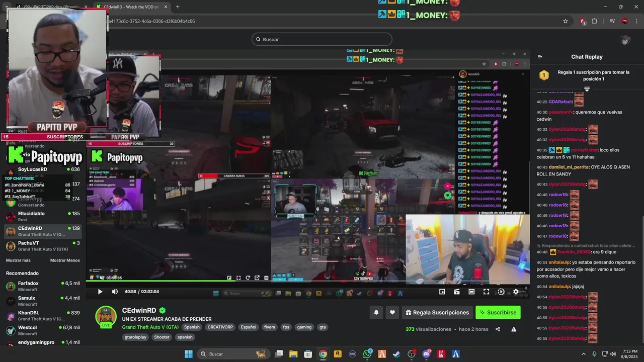
Task: Play the VOD video
Action: click(100, 292)
